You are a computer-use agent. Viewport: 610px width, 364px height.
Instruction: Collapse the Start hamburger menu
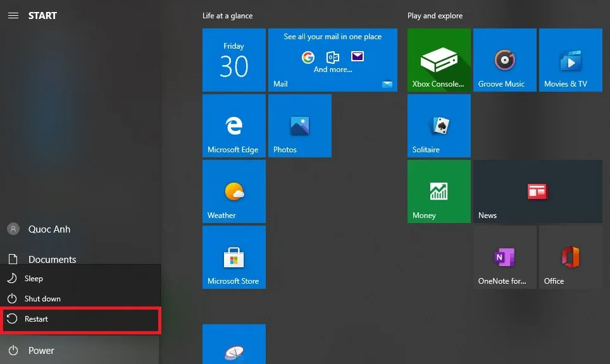[x=13, y=16]
